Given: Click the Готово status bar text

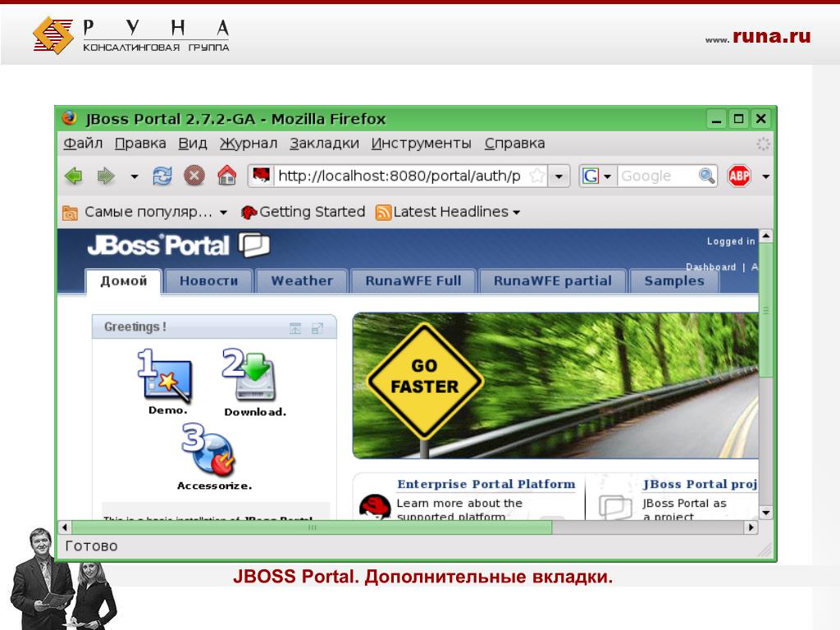Looking at the screenshot, I should tap(91, 546).
